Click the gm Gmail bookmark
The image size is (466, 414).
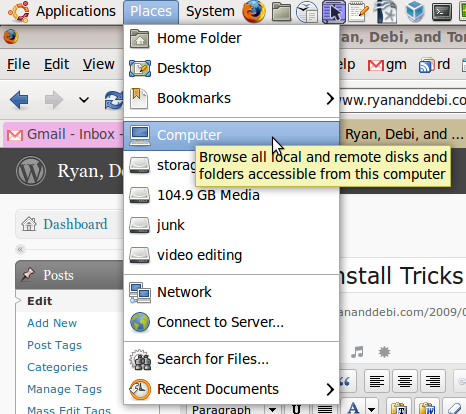[387, 64]
